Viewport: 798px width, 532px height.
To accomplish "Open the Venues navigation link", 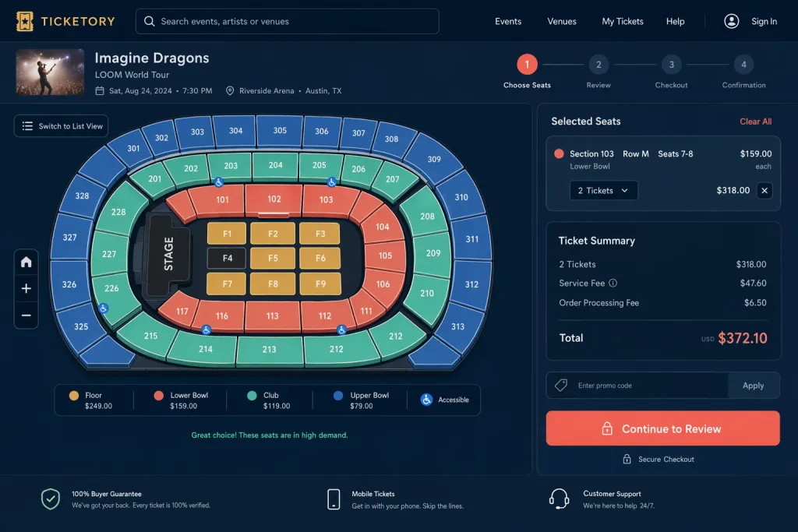I will click(562, 21).
